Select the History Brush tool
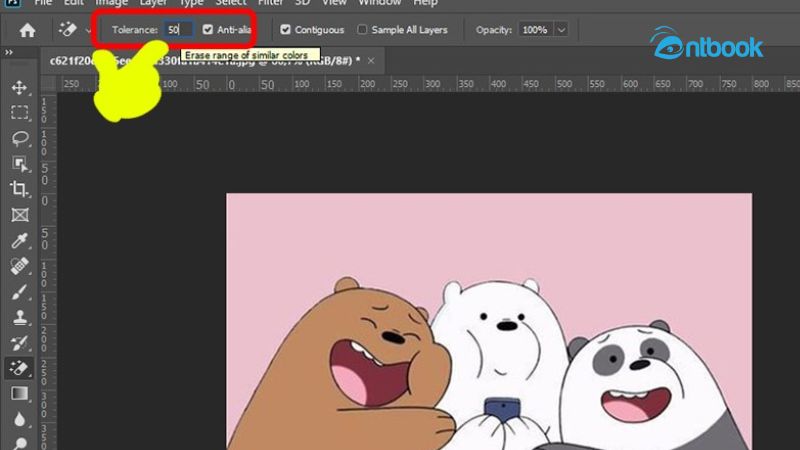Screen dimensions: 800x450 [19, 343]
